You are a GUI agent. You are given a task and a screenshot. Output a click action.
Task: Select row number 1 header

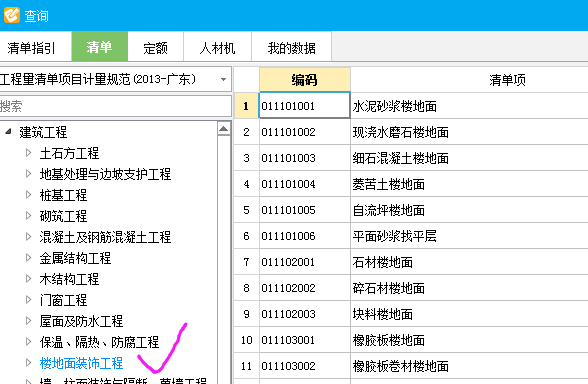(x=246, y=106)
